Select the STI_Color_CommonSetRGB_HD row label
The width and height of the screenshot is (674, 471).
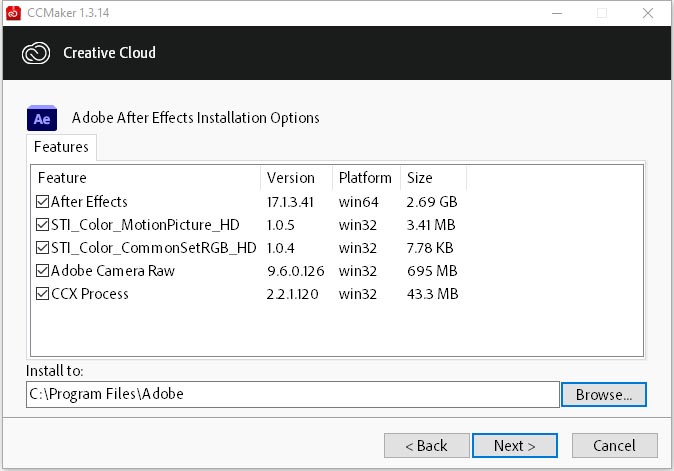[153, 248]
